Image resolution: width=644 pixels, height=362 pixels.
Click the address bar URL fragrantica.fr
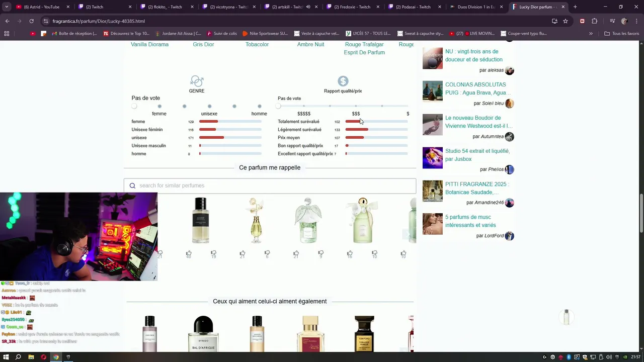click(99, 21)
